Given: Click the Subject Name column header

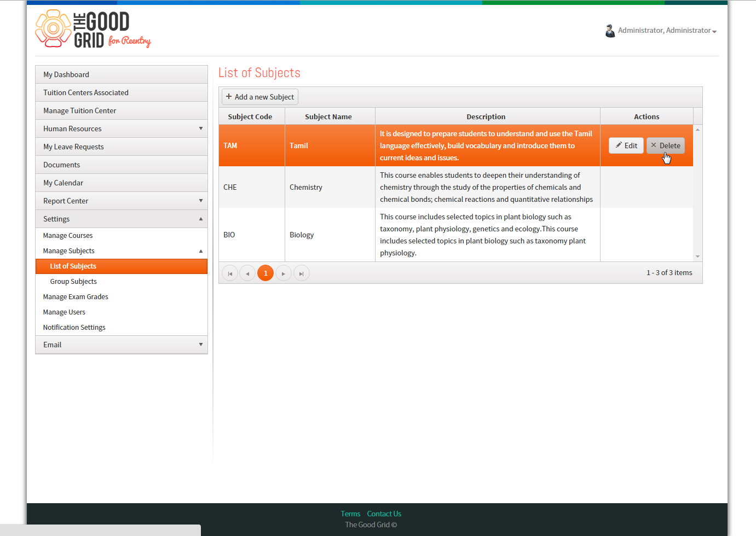Looking at the screenshot, I should click(330, 116).
